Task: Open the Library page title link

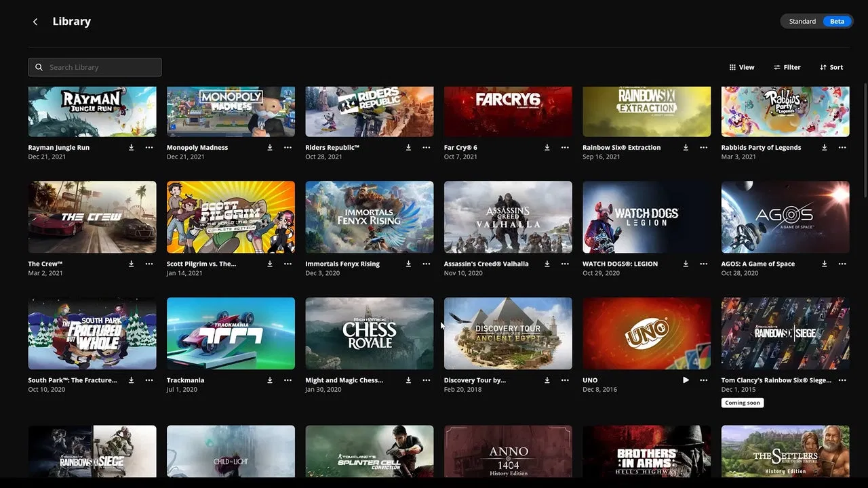Action: [x=71, y=21]
